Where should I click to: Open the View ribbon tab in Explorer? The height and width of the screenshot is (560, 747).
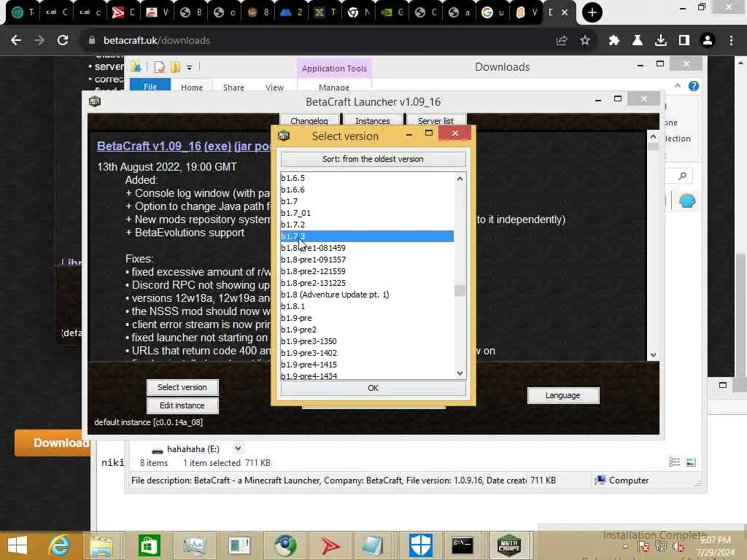coord(274,87)
